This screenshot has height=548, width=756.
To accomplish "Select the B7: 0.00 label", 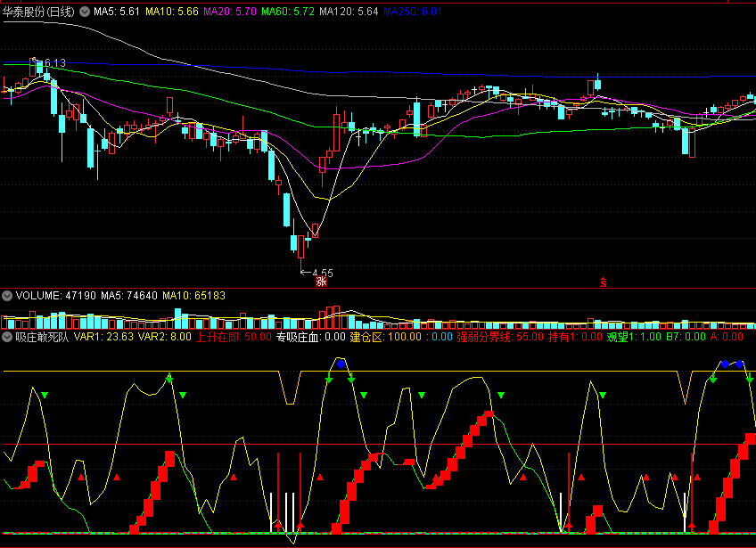I will (x=686, y=337).
